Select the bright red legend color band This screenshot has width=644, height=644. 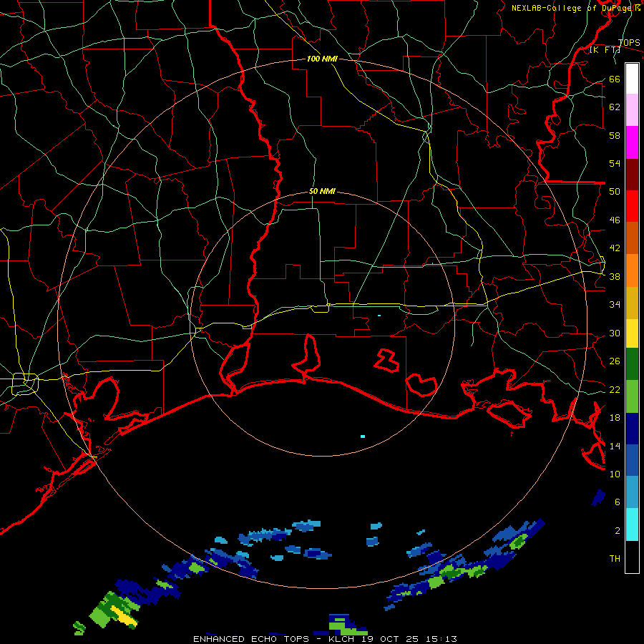(632, 206)
